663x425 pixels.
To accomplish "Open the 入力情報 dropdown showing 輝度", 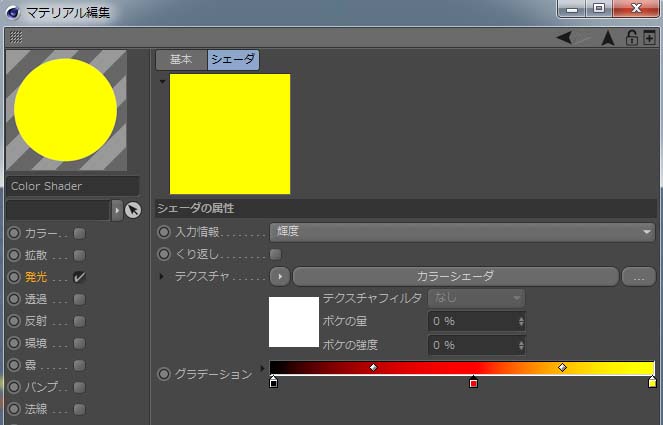I will (x=461, y=232).
